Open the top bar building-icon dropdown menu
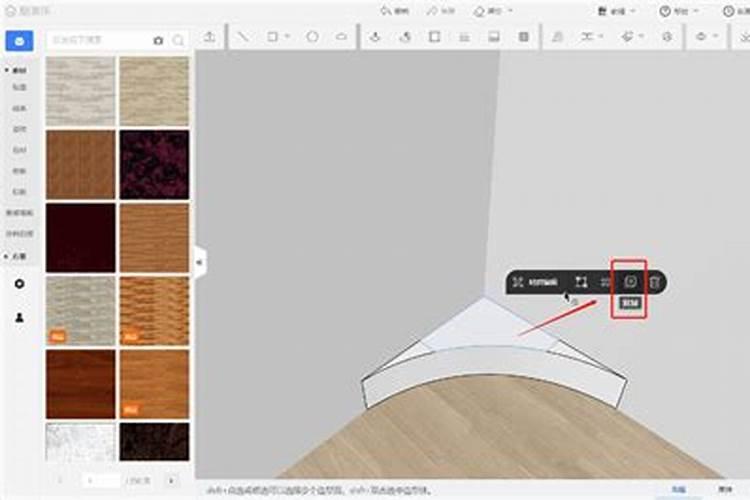 point(617,11)
